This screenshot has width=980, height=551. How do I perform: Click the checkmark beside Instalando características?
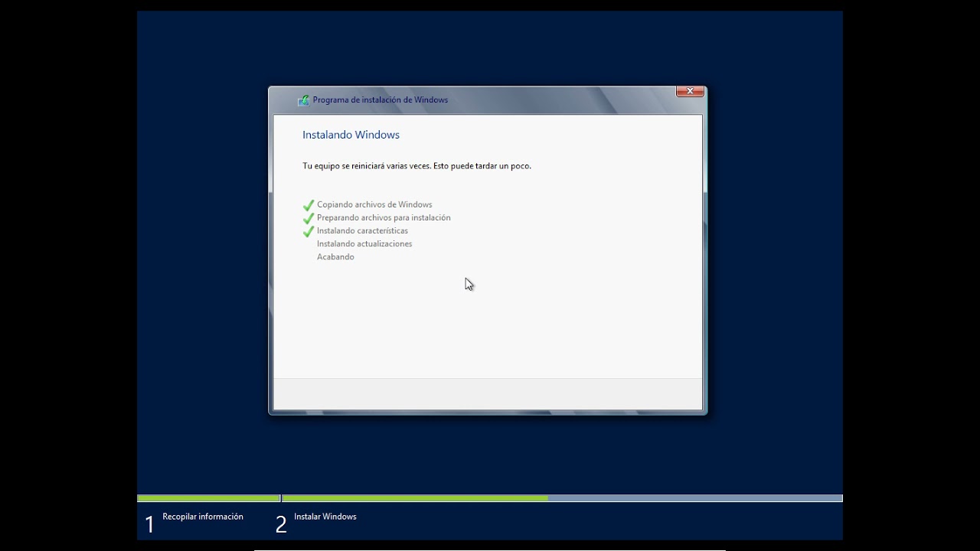coord(309,231)
